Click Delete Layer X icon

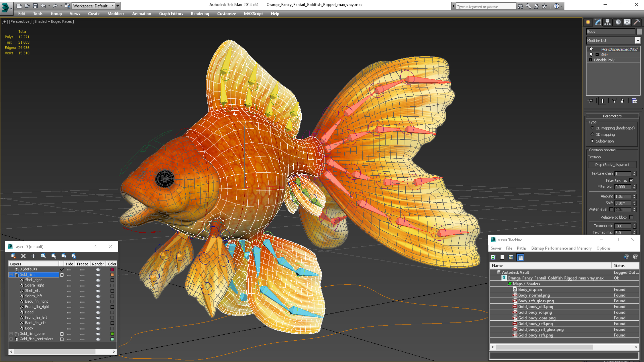point(23,256)
